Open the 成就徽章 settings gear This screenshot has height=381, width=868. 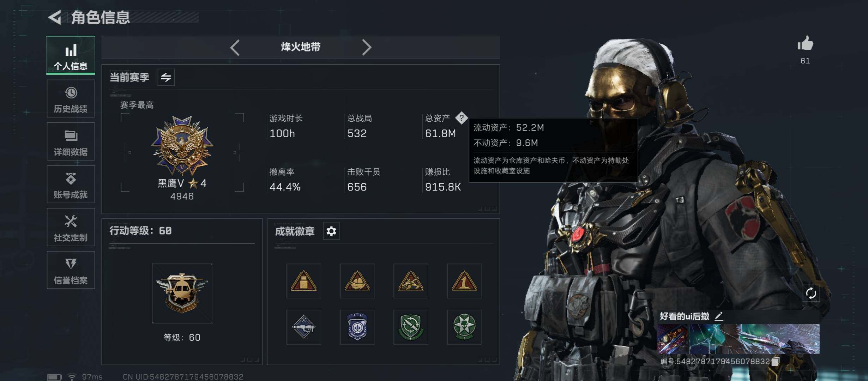(x=331, y=231)
